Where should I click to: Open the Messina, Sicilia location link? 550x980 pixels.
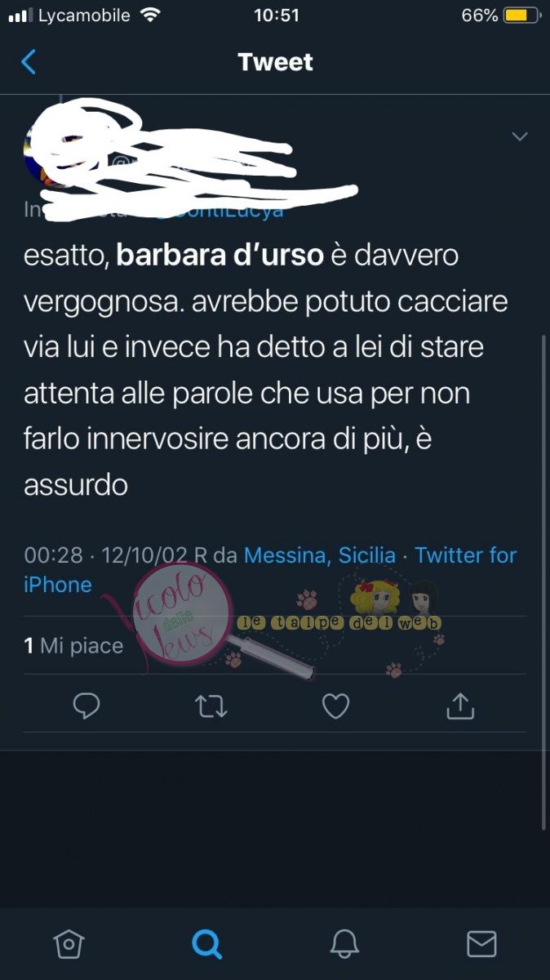[x=320, y=555]
